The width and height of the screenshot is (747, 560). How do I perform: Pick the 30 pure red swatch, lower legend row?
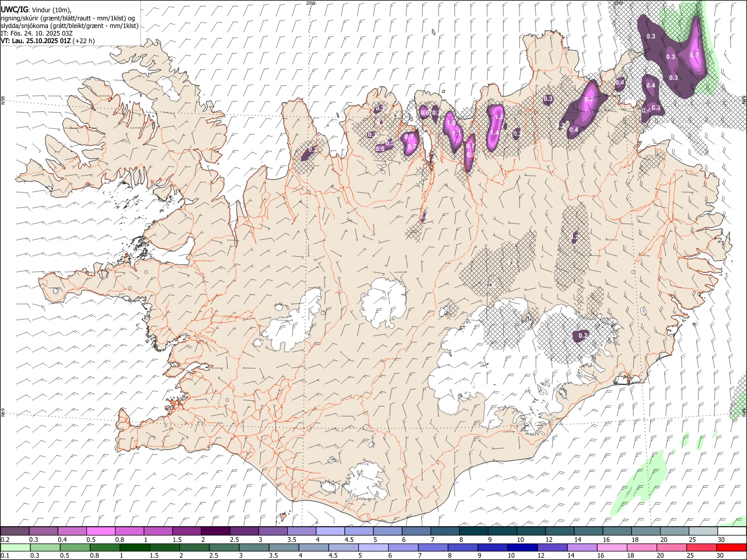[x=731, y=547]
